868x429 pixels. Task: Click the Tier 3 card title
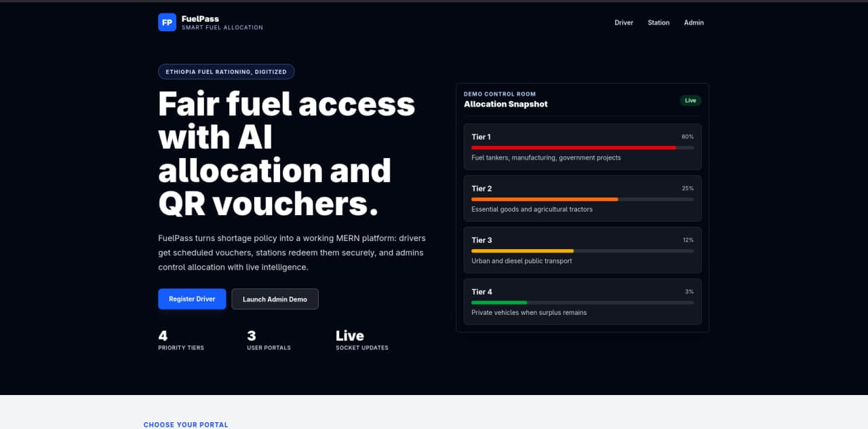481,240
